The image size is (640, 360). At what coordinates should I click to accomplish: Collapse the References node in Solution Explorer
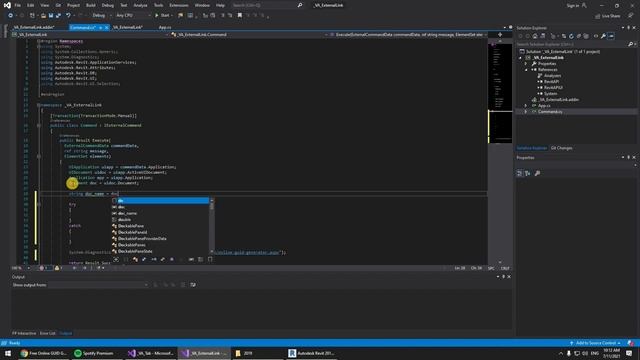pos(526,70)
